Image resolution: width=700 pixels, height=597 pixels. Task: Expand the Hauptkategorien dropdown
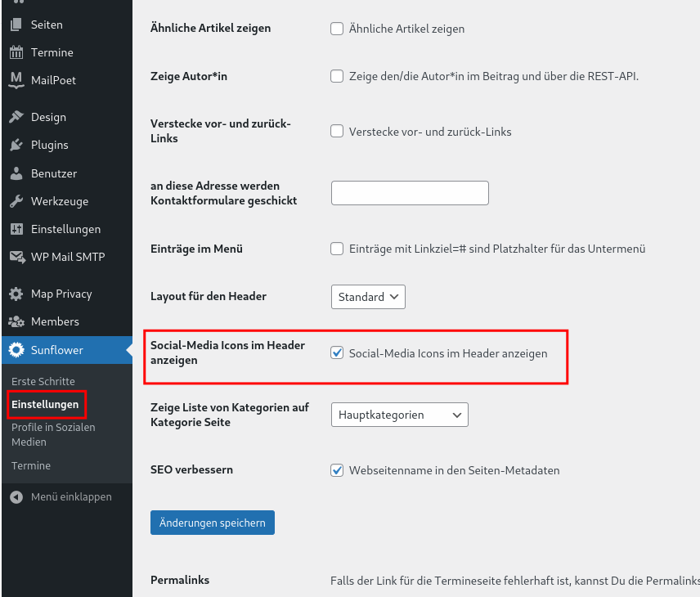click(x=399, y=415)
